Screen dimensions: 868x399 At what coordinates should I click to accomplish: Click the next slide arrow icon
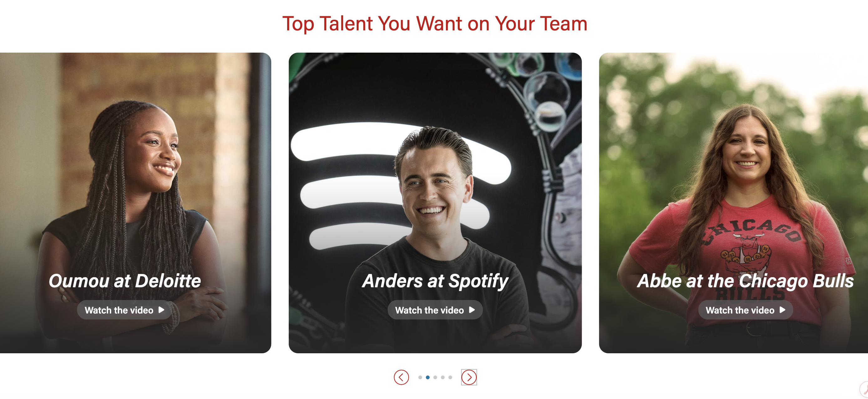pos(469,377)
